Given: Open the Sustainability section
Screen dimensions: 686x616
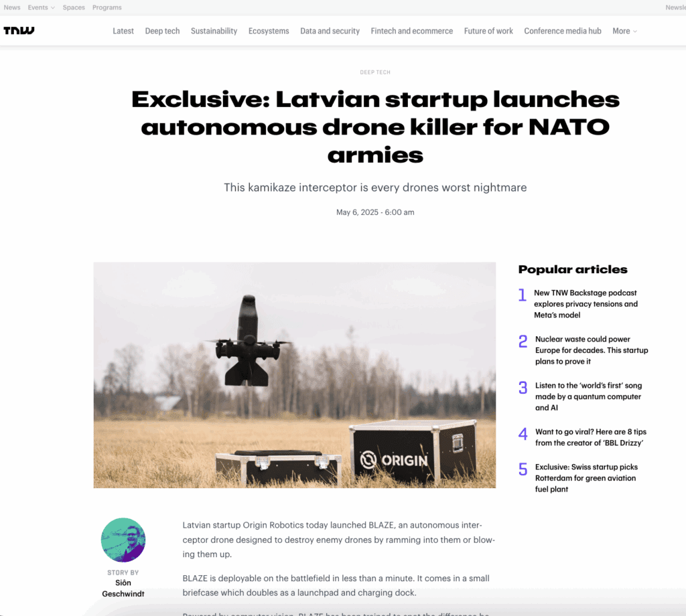Looking at the screenshot, I should click(214, 31).
